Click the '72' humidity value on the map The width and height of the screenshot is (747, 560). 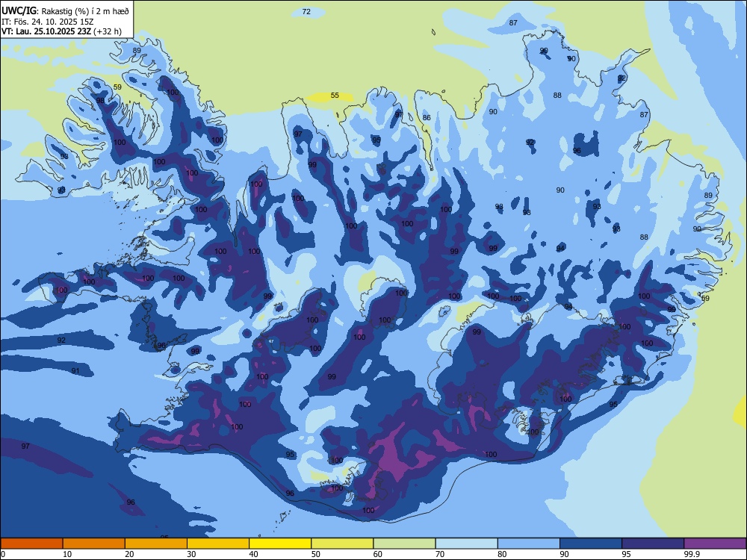pos(306,11)
